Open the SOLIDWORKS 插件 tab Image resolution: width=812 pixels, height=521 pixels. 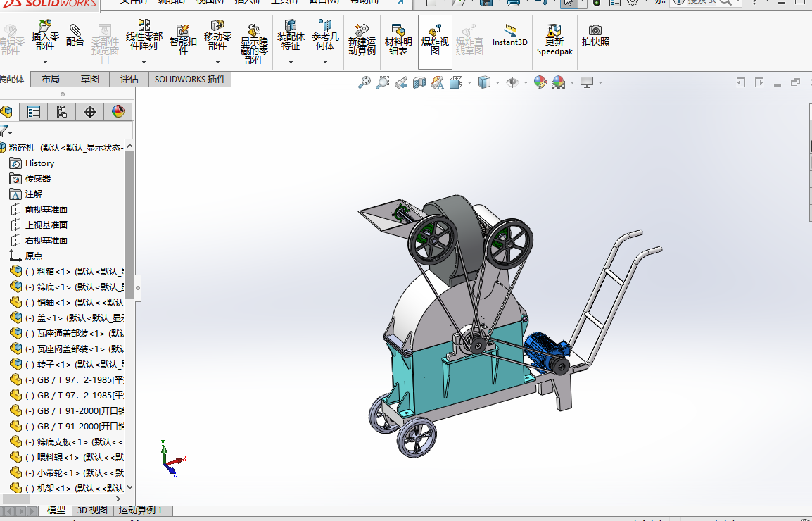point(190,79)
